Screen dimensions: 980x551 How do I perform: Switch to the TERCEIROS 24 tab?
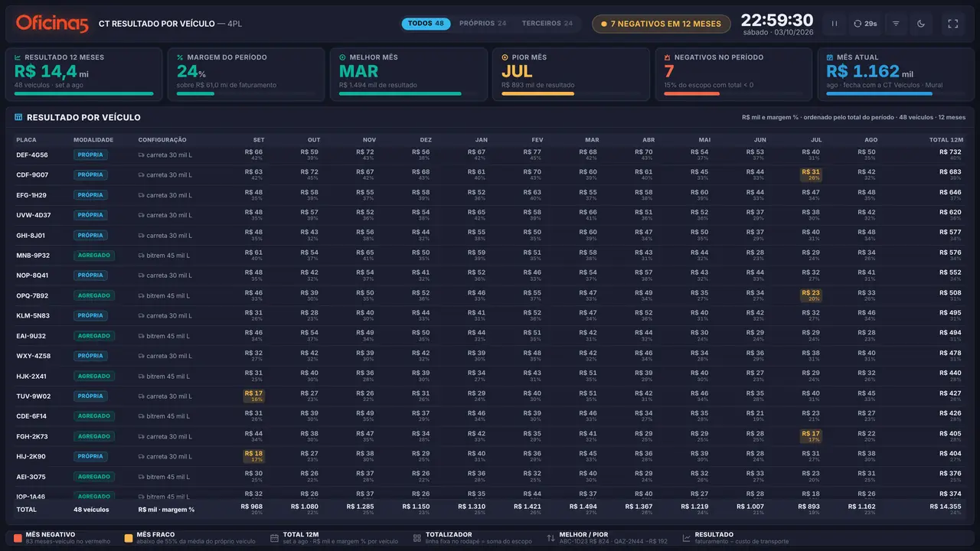547,24
